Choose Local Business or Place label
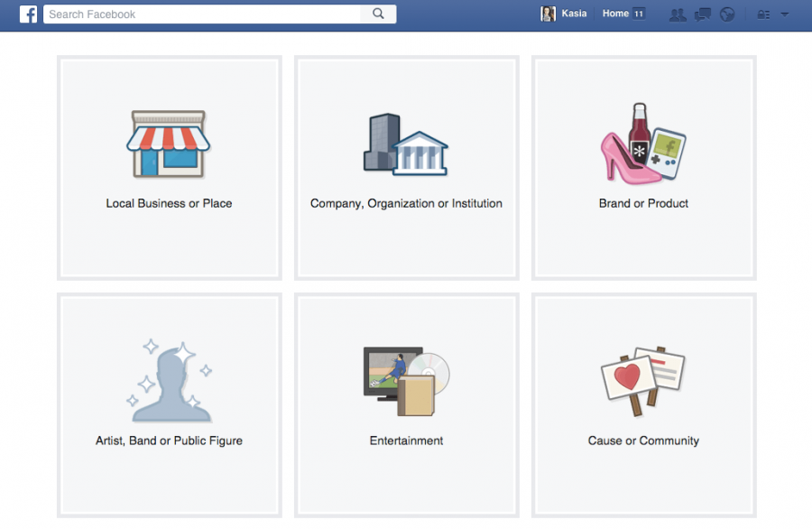Image resolution: width=812 pixels, height=529 pixels. tap(169, 204)
